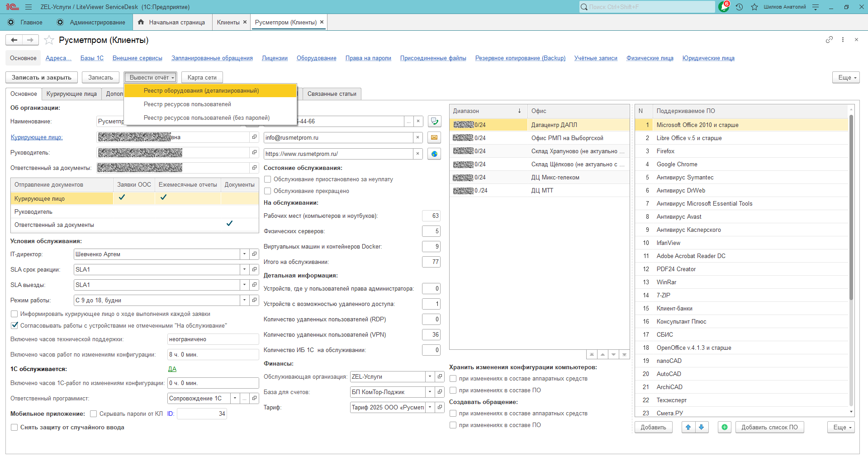Move software item down with blue arrow
Viewport: 868px width, 470px height.
[x=702, y=427]
